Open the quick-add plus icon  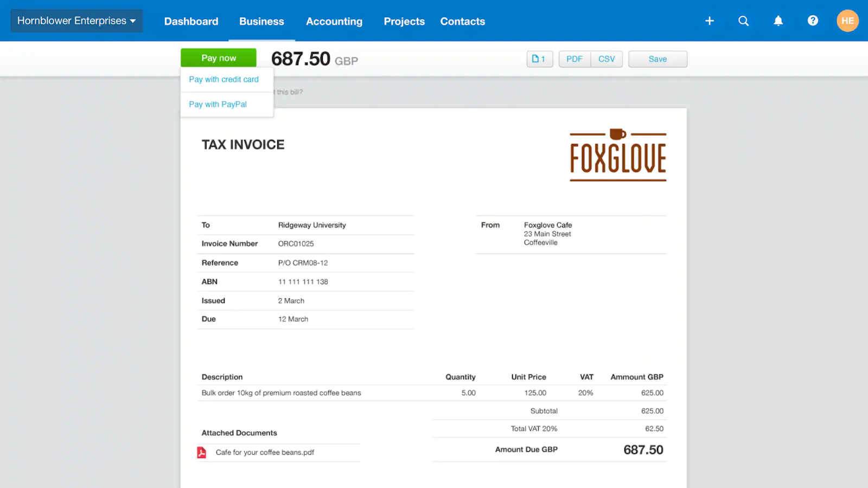(x=710, y=21)
